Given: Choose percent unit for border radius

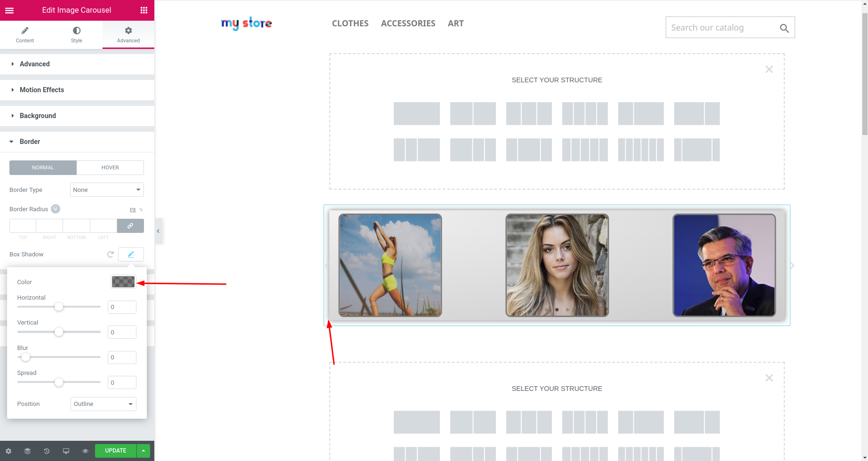Looking at the screenshot, I should 141,210.
